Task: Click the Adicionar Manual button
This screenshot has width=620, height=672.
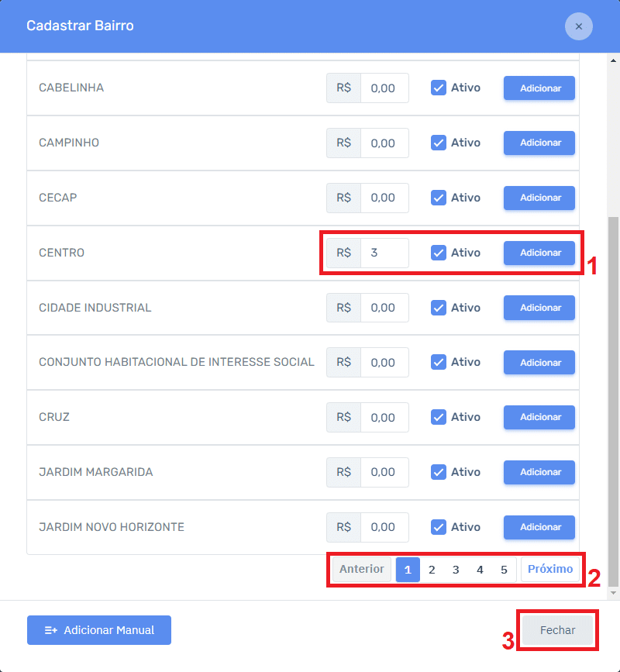Action: [x=99, y=630]
